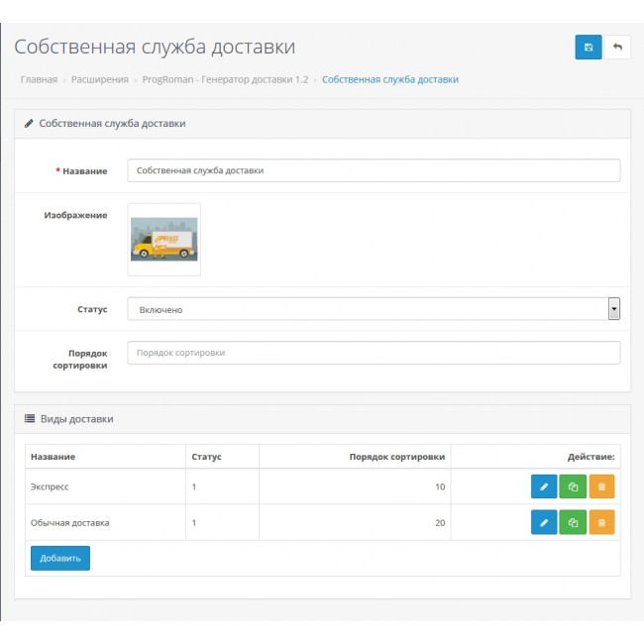
Task: Click the back arrow icon button
Action: coord(617,48)
